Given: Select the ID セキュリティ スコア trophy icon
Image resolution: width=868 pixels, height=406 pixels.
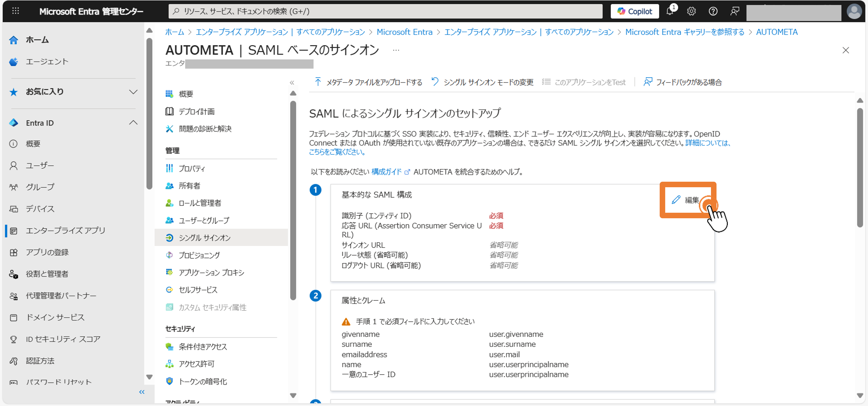Looking at the screenshot, I should pyautogui.click(x=13, y=339).
